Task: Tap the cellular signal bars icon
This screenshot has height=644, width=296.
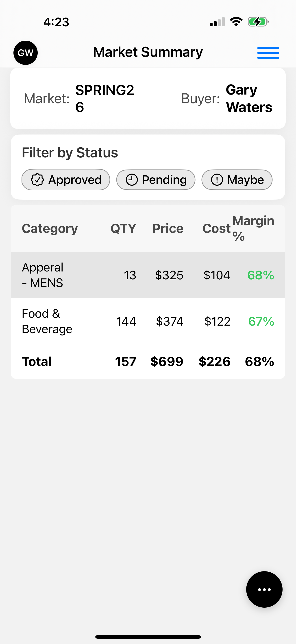Action: click(217, 22)
